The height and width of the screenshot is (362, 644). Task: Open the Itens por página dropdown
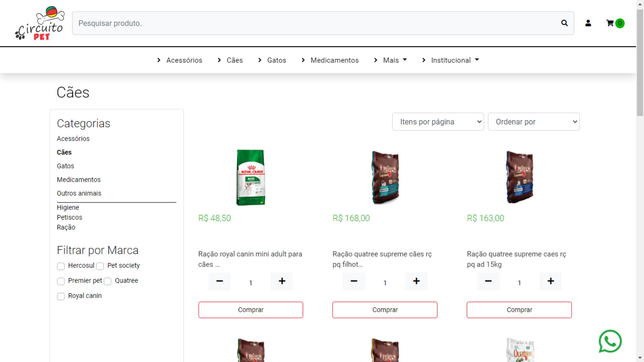pos(438,121)
